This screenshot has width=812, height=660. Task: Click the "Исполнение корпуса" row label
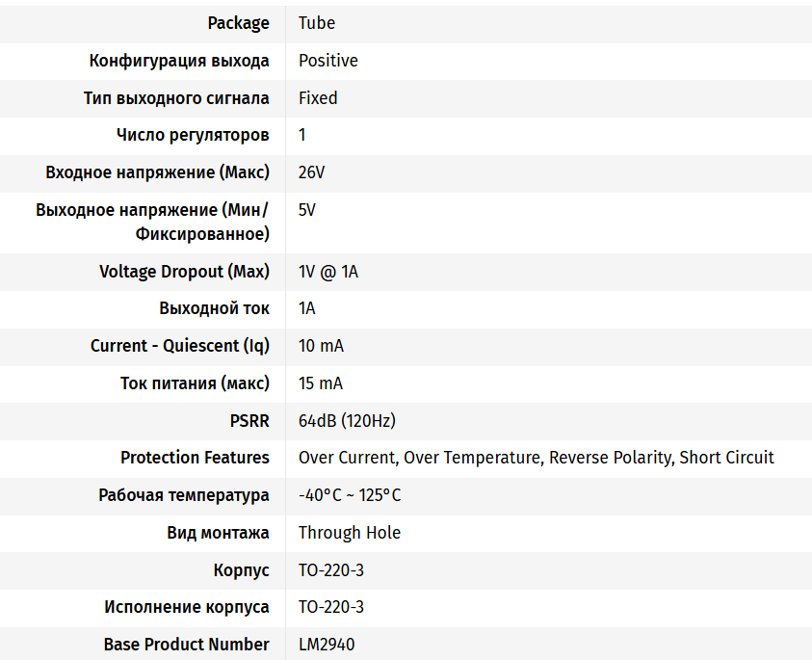point(187,608)
